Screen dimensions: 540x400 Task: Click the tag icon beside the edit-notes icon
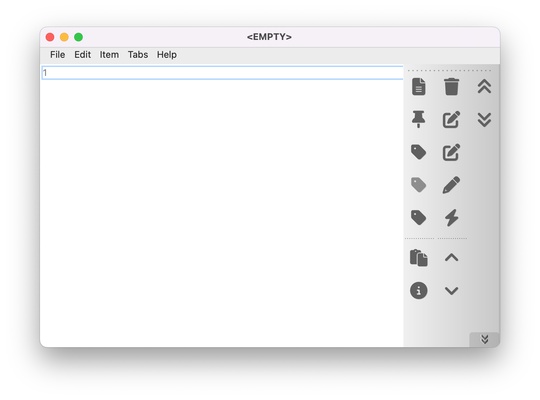point(418,152)
